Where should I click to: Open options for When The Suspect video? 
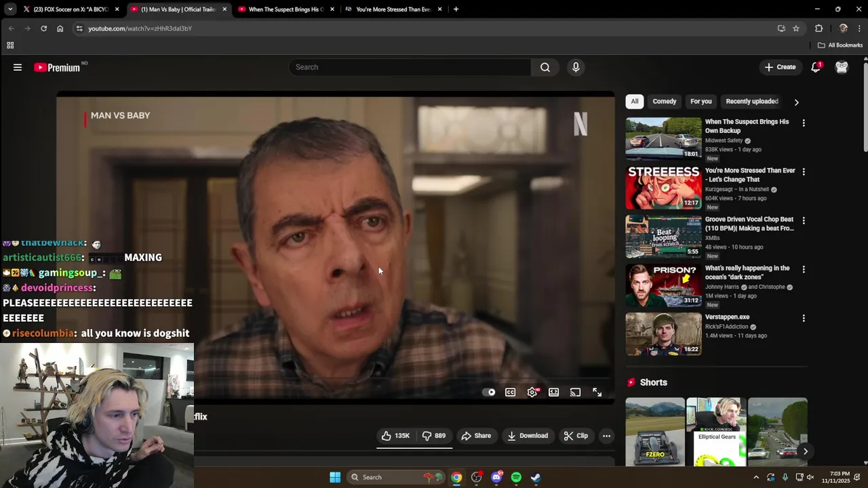pos(804,123)
